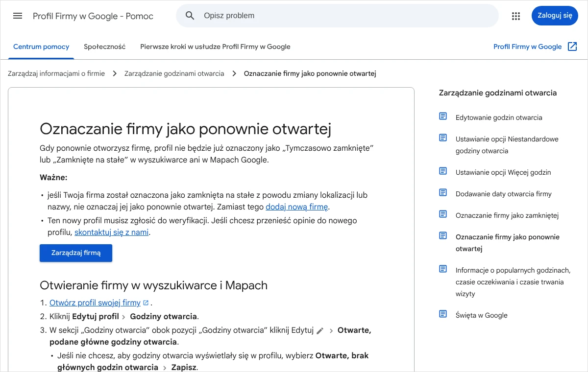This screenshot has width=588, height=372.
Task: Click article icon next to Oznaczanie firmy jako ponownie otwartej
Action: [443, 236]
